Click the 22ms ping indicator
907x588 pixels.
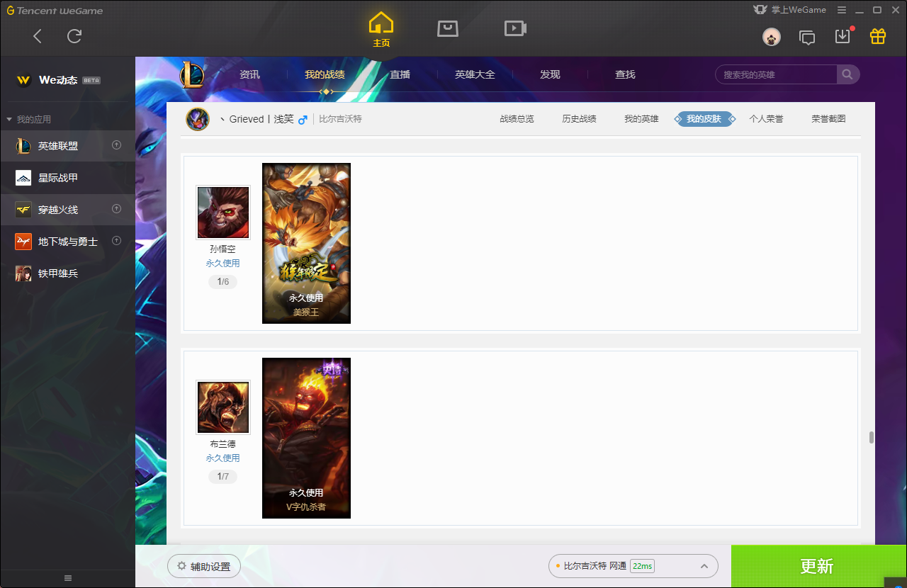pyautogui.click(x=642, y=566)
